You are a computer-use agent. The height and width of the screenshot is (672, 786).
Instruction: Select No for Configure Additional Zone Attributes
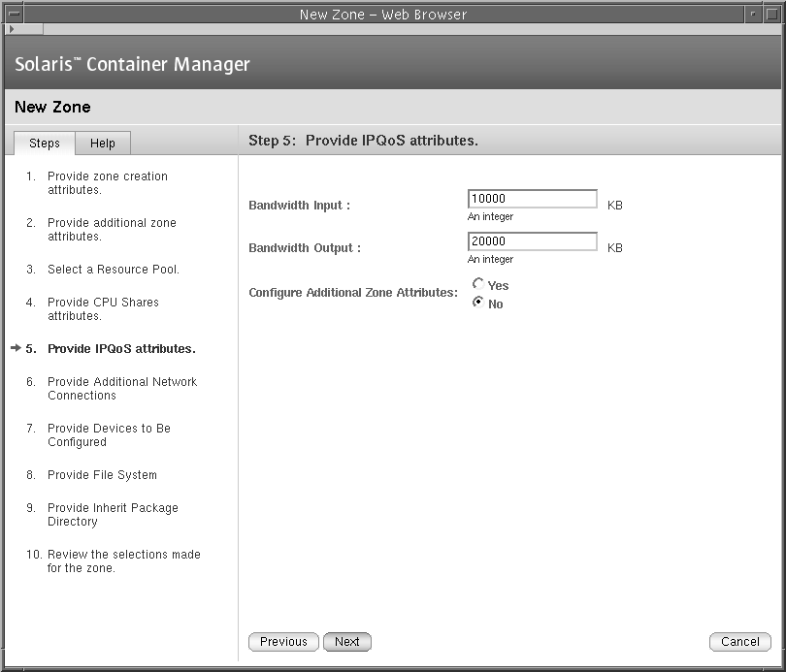click(478, 303)
